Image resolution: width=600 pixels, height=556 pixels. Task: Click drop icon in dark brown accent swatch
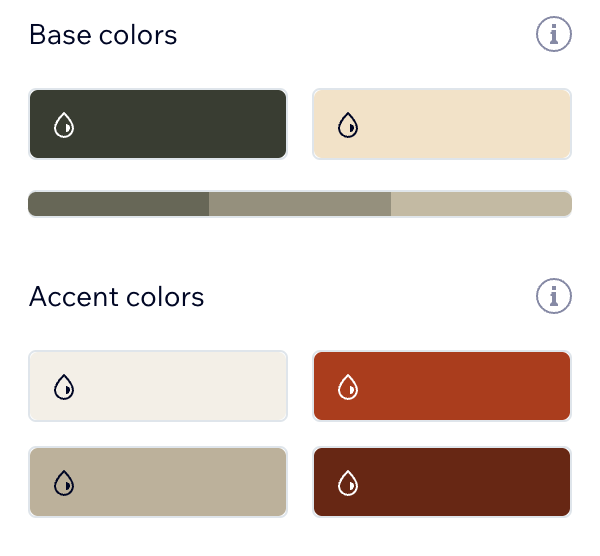pyautogui.click(x=348, y=483)
